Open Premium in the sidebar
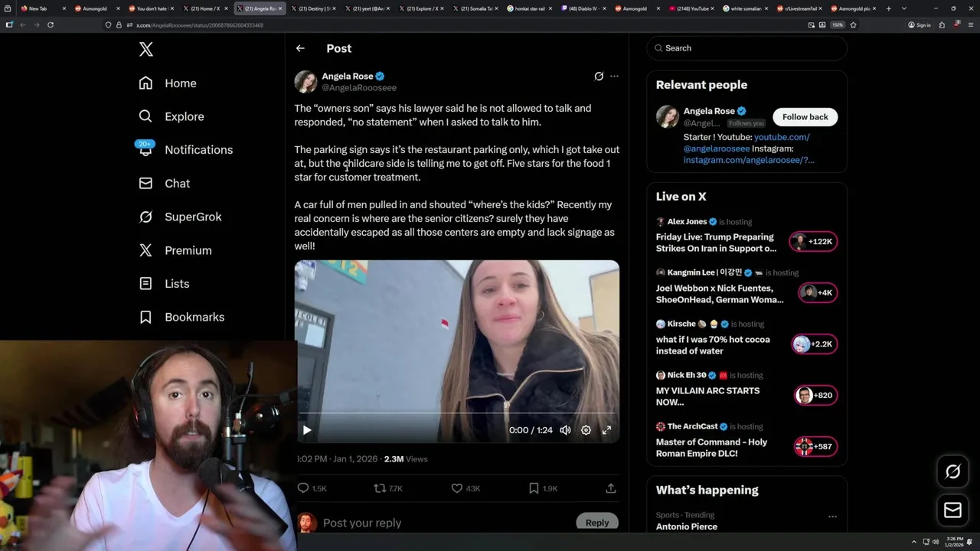The image size is (980, 551). coord(175,250)
